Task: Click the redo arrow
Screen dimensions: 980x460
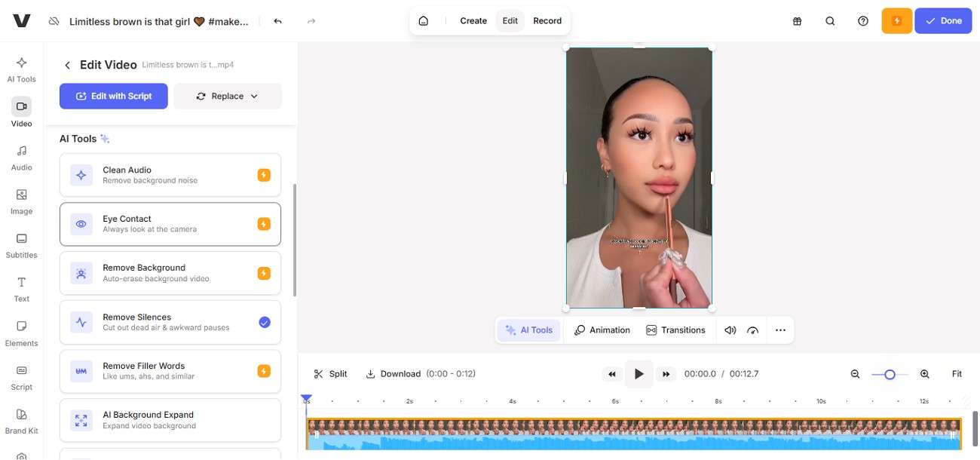Action: coord(311,21)
